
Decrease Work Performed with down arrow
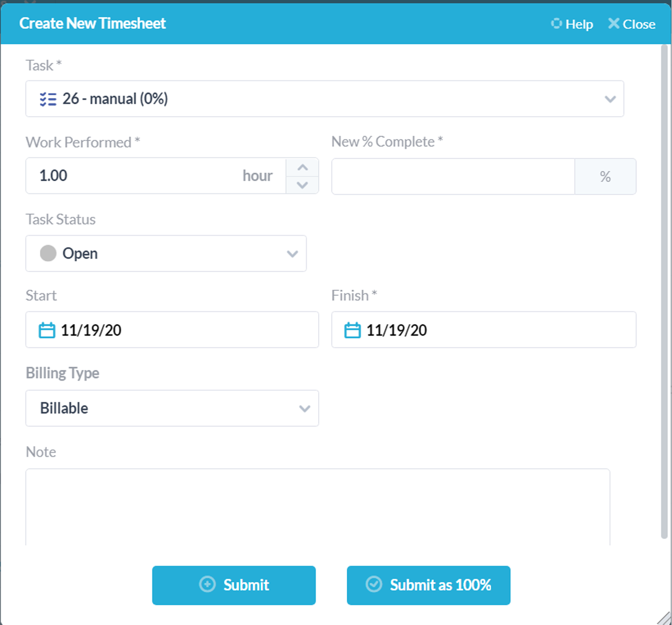(x=302, y=185)
